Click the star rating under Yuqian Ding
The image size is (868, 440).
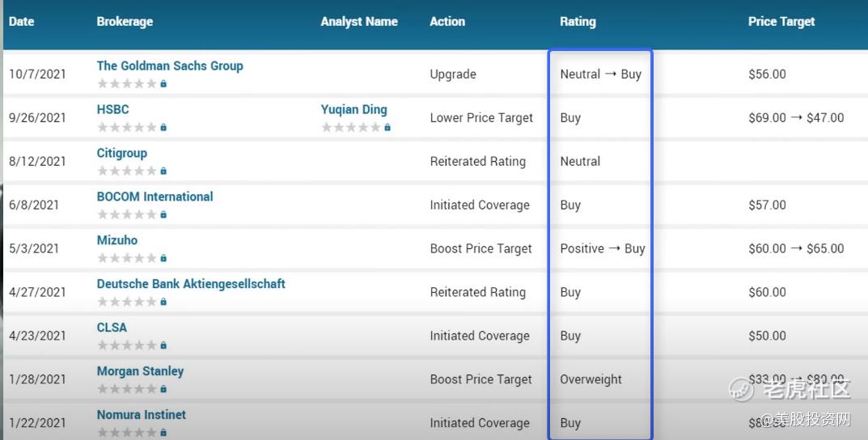point(352,127)
